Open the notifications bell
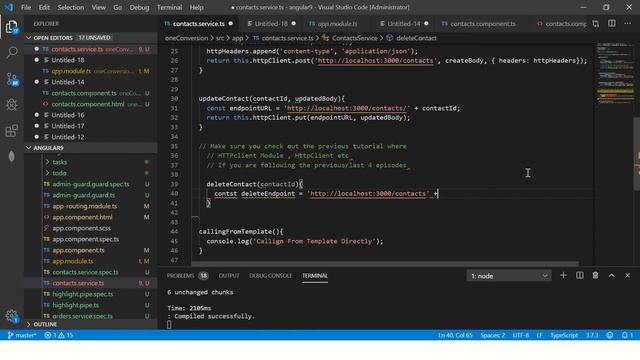Viewport: 640px width, 360px height. (x=627, y=335)
